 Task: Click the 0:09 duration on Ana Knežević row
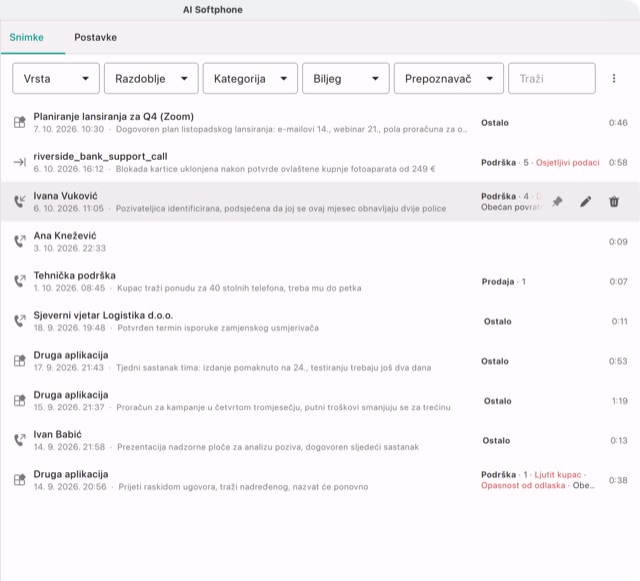click(618, 242)
